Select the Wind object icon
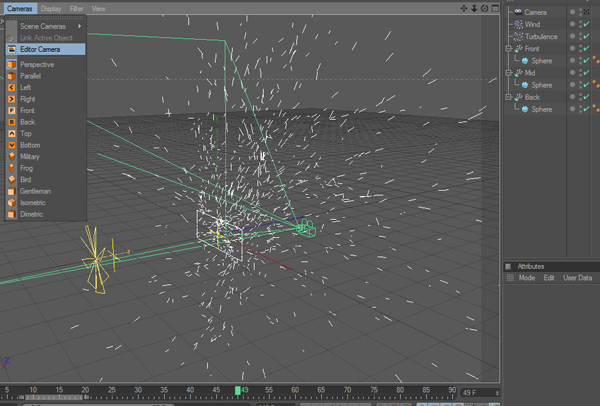Screen dimensions: 600x406 [x=518, y=24]
